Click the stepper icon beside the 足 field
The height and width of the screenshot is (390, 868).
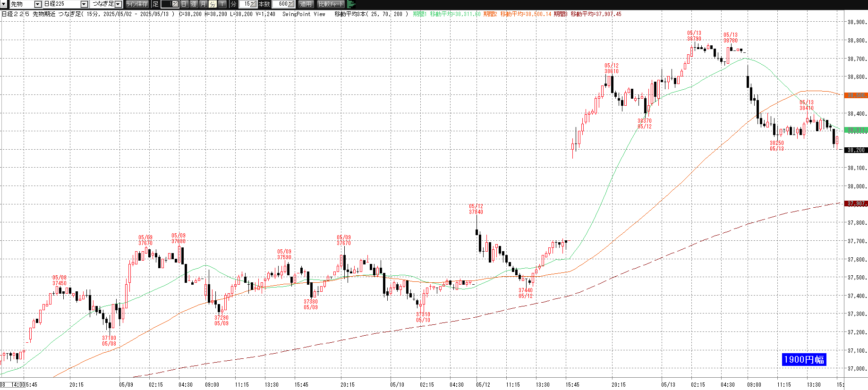click(175, 4)
